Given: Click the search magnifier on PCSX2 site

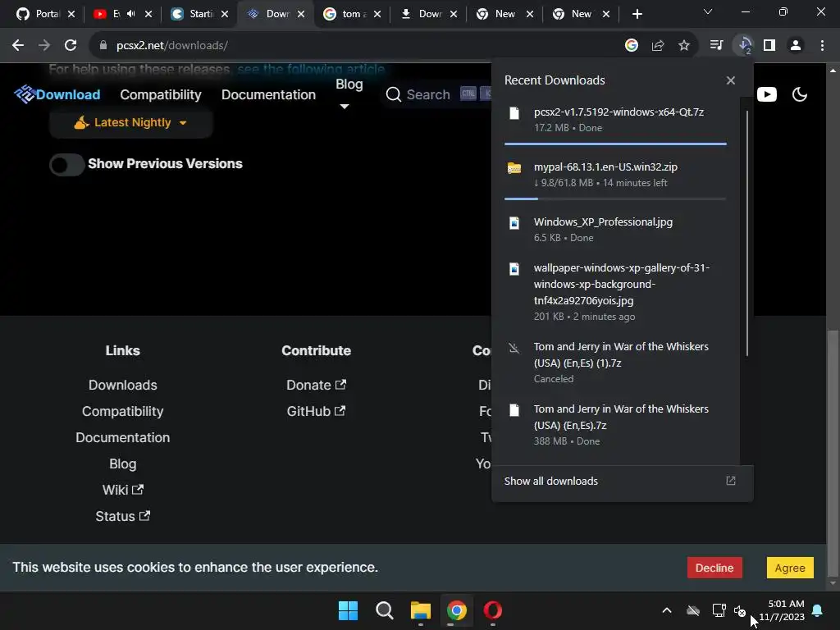Looking at the screenshot, I should [x=393, y=95].
